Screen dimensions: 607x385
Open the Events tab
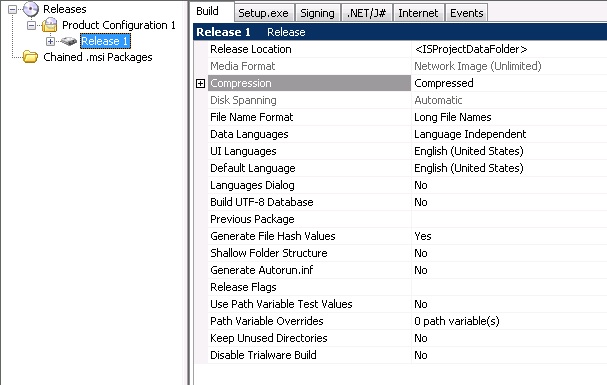coord(466,13)
